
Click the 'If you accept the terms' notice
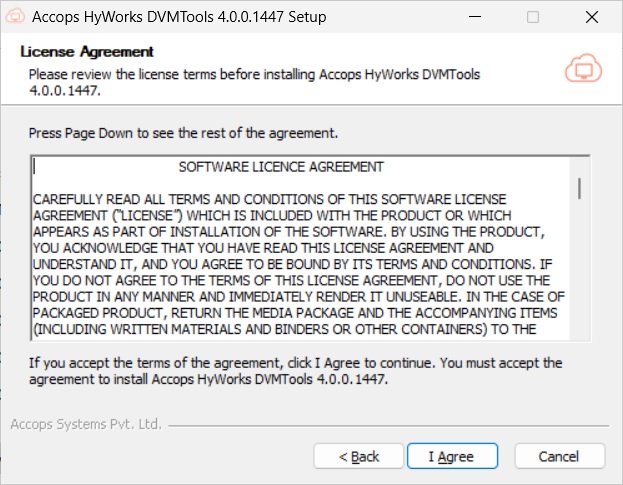295,363
